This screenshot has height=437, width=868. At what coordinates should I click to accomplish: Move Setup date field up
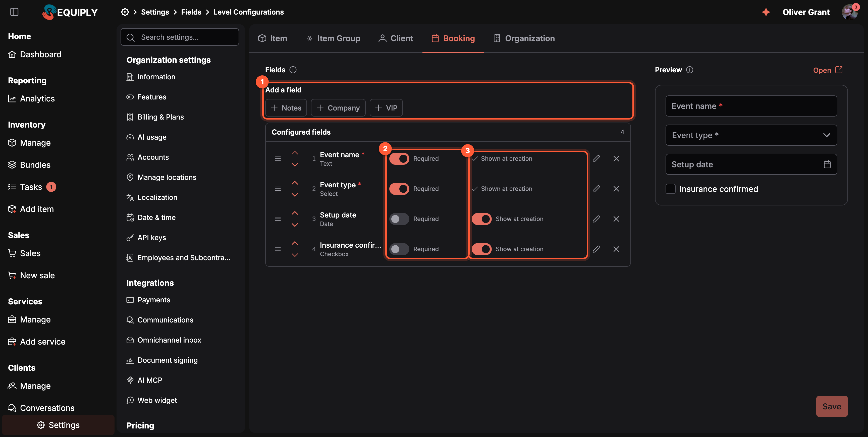(295, 213)
